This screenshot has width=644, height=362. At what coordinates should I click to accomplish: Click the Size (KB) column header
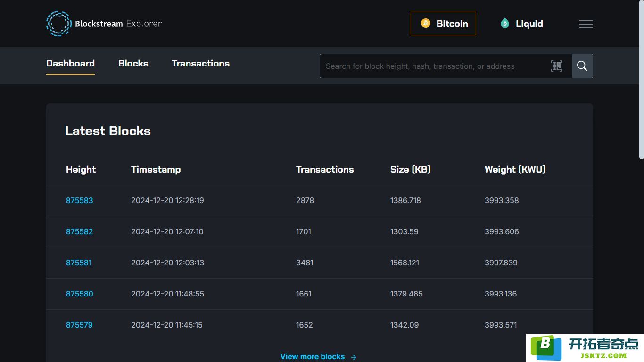coord(411,169)
